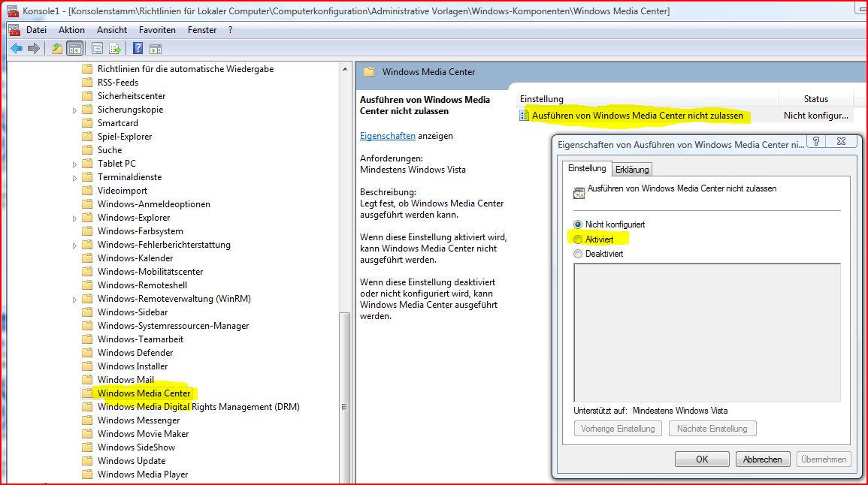The width and height of the screenshot is (868, 485).
Task: Expand the Windows-Explorer tree node
Action: pyautogui.click(x=74, y=218)
